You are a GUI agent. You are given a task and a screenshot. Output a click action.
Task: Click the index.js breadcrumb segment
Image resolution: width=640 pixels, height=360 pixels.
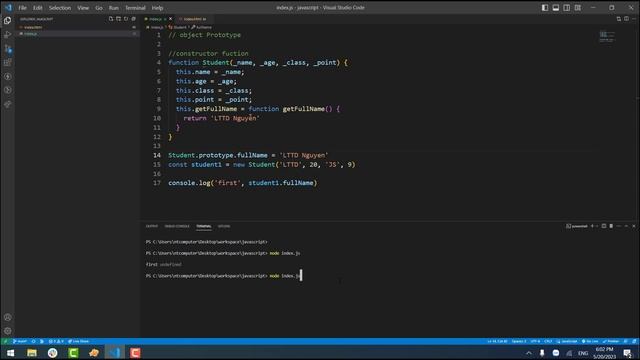click(x=155, y=27)
